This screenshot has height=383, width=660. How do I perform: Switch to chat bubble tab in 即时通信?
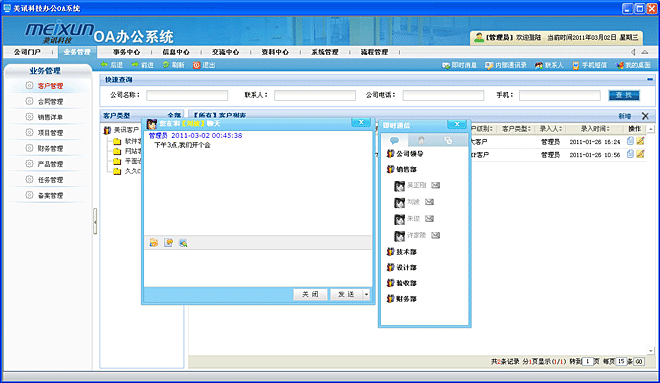click(394, 141)
